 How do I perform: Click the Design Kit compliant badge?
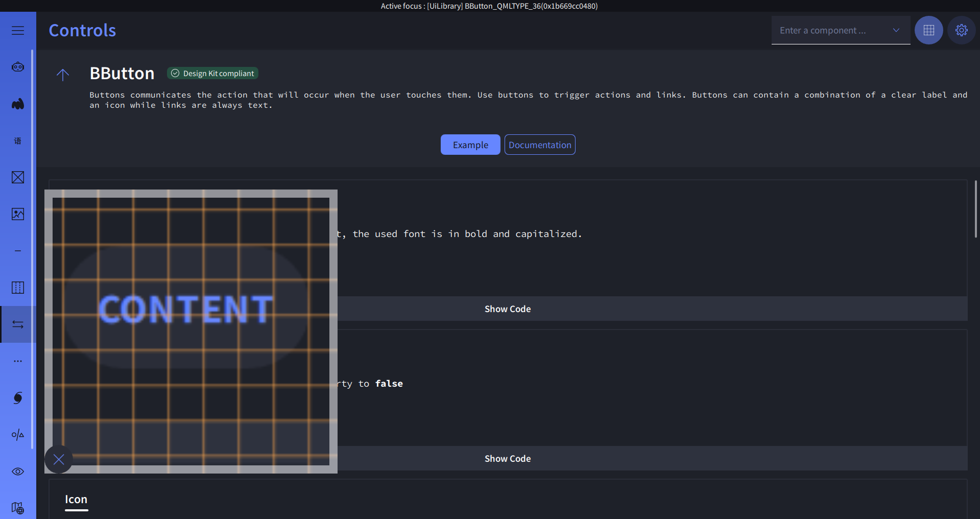[x=212, y=73]
